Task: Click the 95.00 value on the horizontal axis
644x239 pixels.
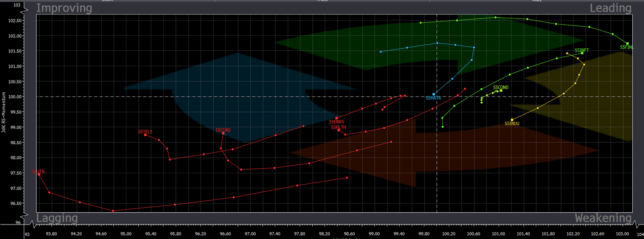Action: (x=126, y=234)
